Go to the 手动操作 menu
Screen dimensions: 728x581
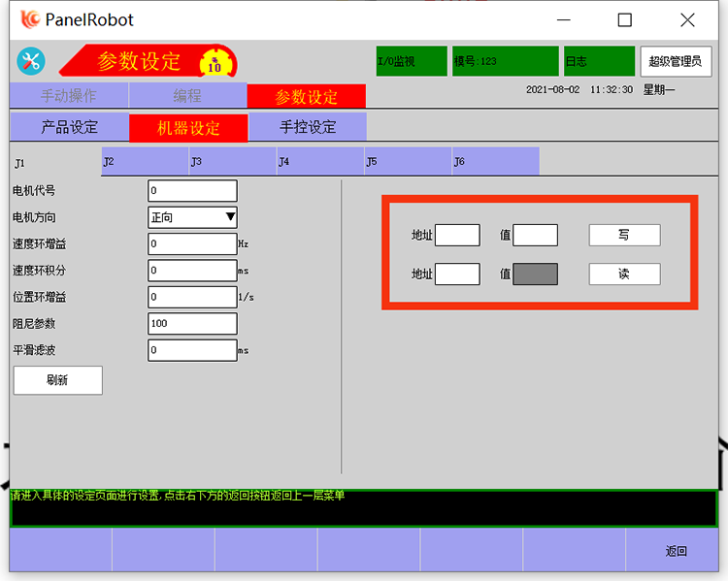68,96
